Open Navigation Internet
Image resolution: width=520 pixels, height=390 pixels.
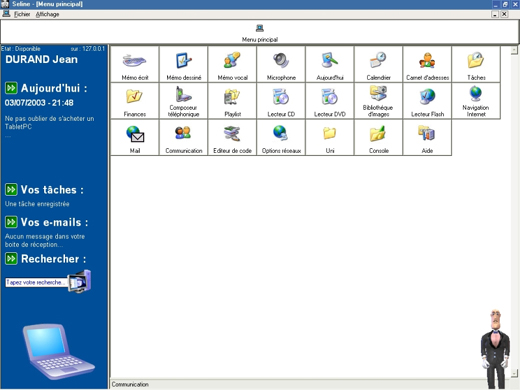click(x=476, y=101)
